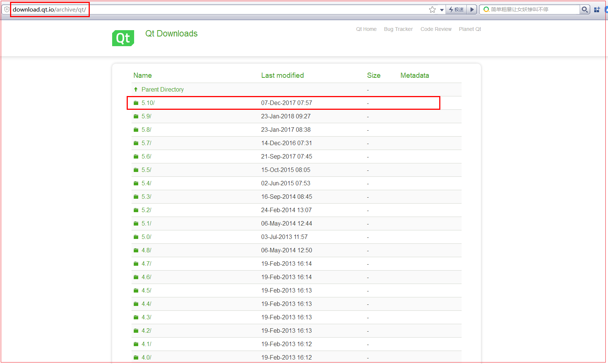Click the folder icon next to 4.7/

136,264
